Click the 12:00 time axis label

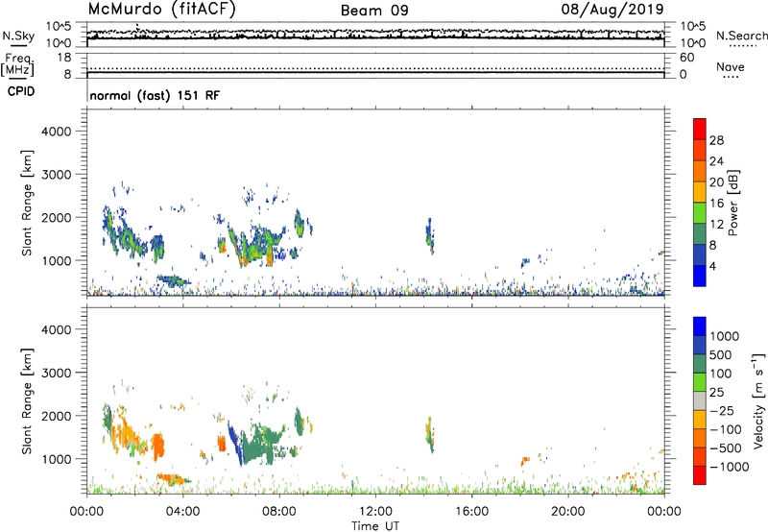(x=375, y=512)
